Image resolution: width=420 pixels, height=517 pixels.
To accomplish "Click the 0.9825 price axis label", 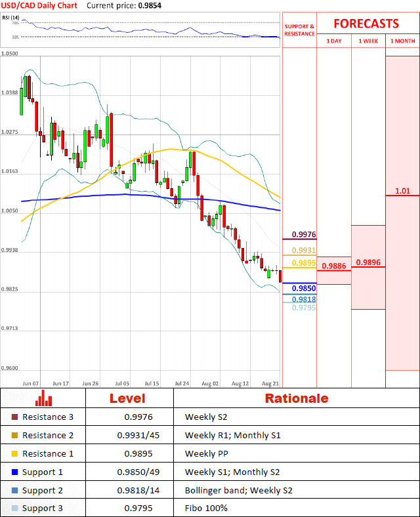I will coord(9,289).
